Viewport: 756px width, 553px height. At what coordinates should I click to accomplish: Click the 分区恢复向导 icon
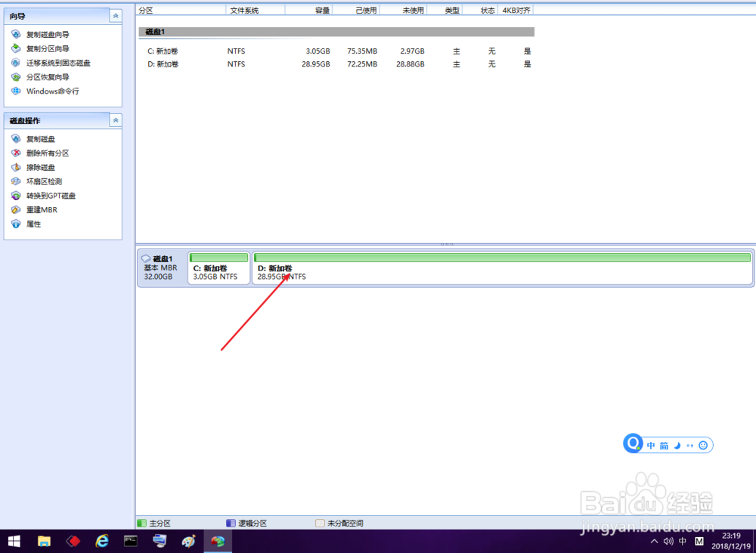pos(16,76)
